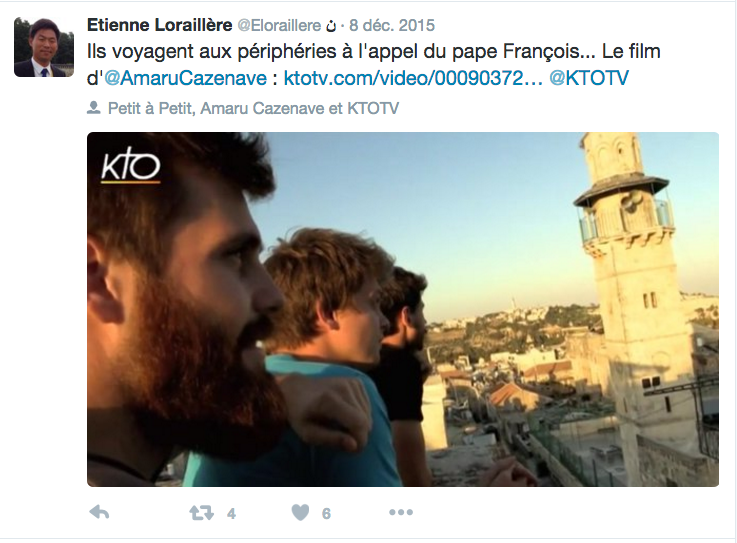The image size is (737, 543).
Task: Click the @Eloraillere username handle
Action: coord(279,25)
